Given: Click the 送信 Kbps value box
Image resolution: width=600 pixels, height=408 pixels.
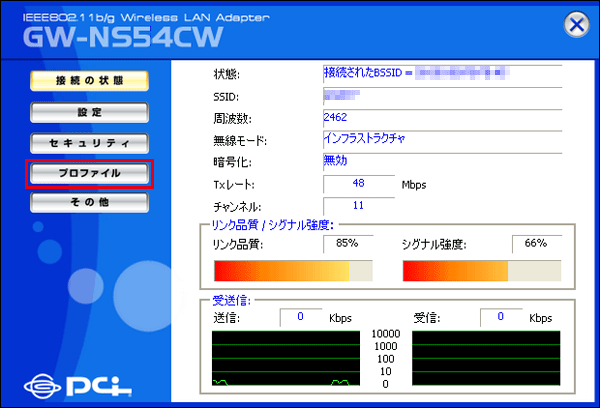Looking at the screenshot, I should click(x=301, y=317).
